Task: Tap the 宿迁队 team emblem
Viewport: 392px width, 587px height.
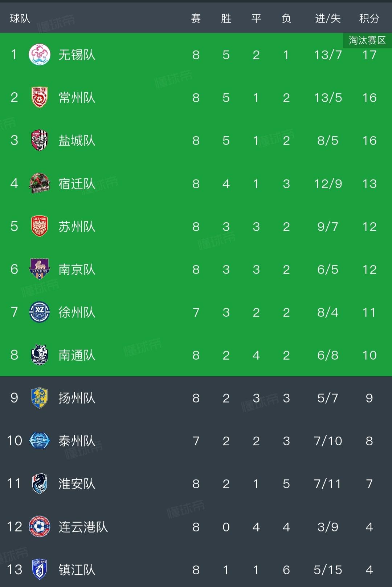Action: point(39,183)
